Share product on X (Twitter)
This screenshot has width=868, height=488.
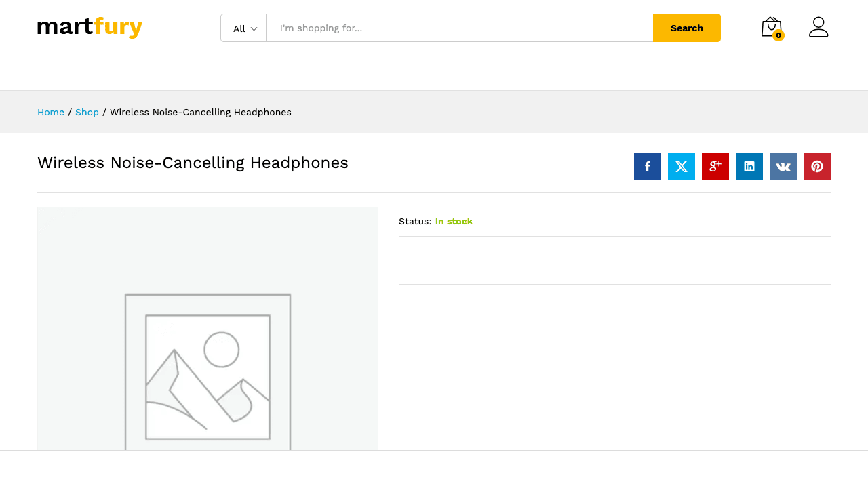point(682,167)
